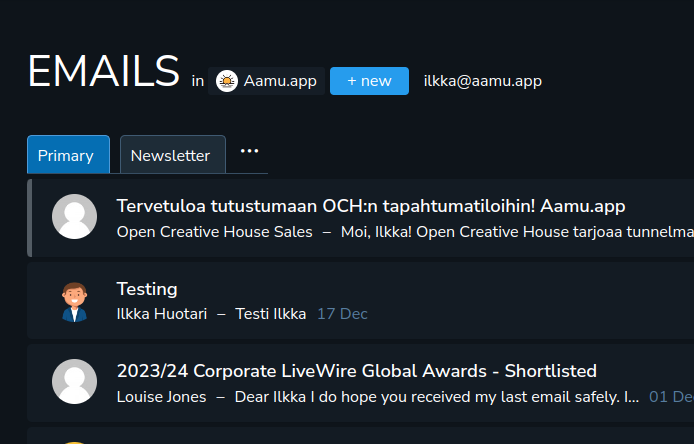Click the EMAILS page heading
Viewport: 694px width, 444px height.
103,72
